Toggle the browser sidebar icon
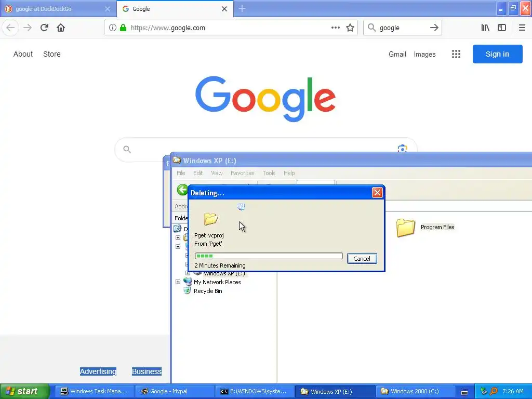 click(x=502, y=28)
